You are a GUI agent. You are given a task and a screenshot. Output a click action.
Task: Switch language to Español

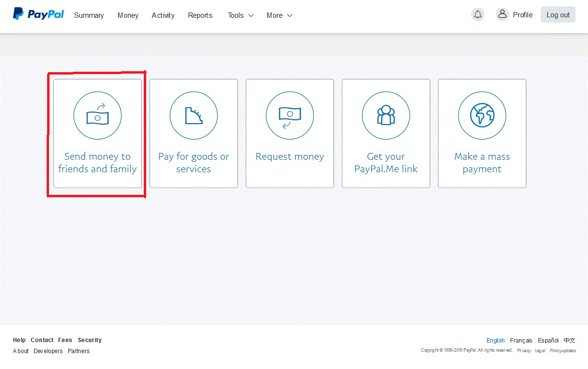(x=549, y=340)
